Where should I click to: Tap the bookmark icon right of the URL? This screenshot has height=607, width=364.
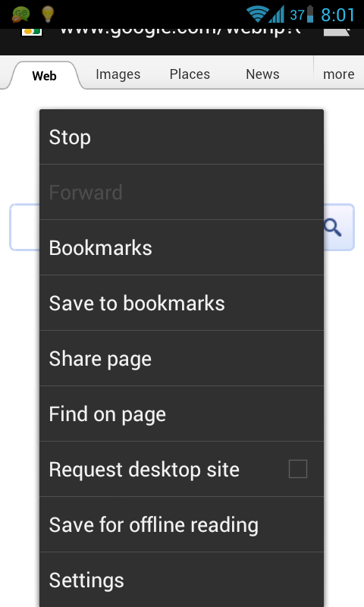click(337, 32)
